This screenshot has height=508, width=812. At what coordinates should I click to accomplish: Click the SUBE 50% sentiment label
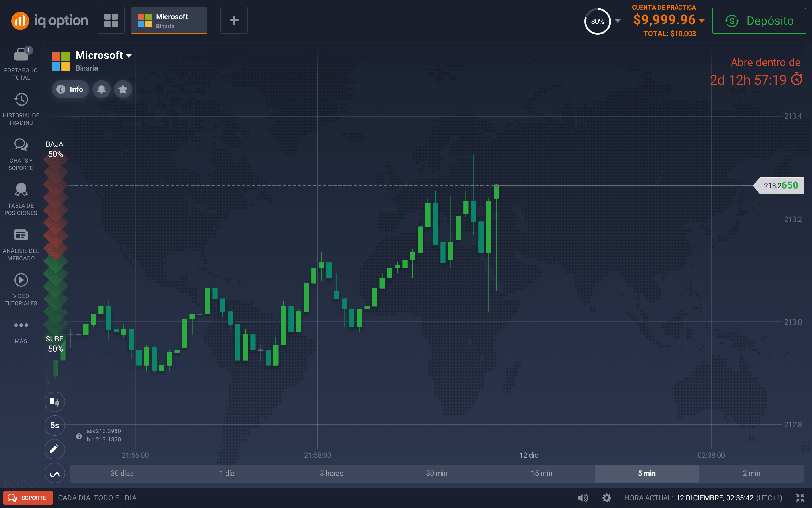pyautogui.click(x=55, y=344)
